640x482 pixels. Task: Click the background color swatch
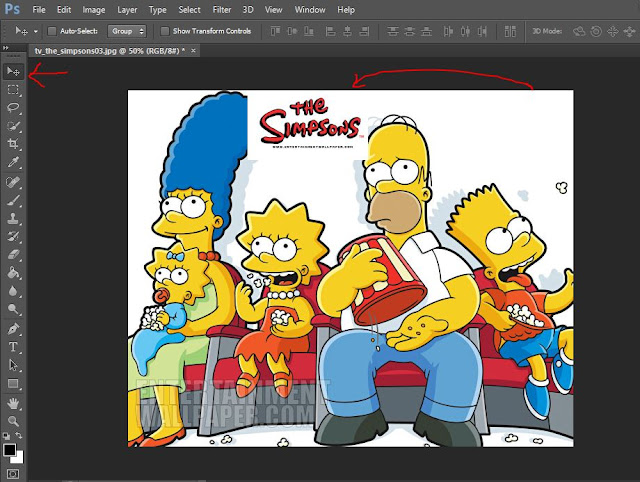tap(19, 458)
